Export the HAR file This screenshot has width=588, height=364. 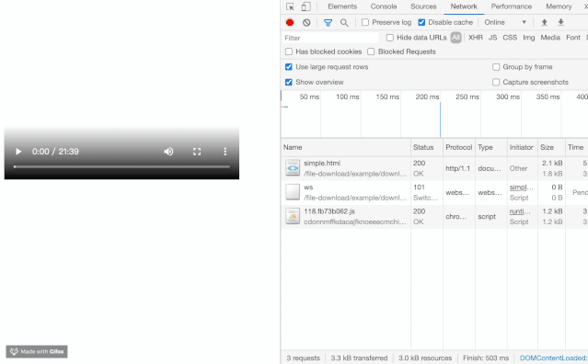[x=560, y=22]
